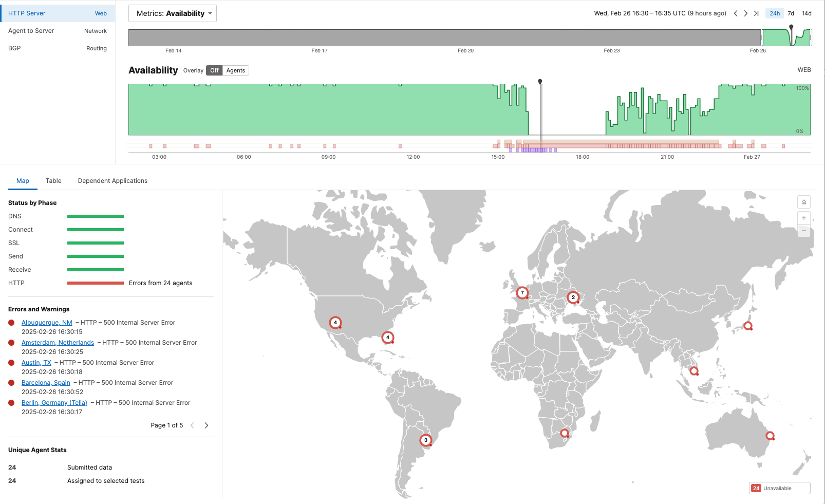Viewport: 825px width, 504px height.
Task: Go to next page of errors list
Action: [x=207, y=425]
